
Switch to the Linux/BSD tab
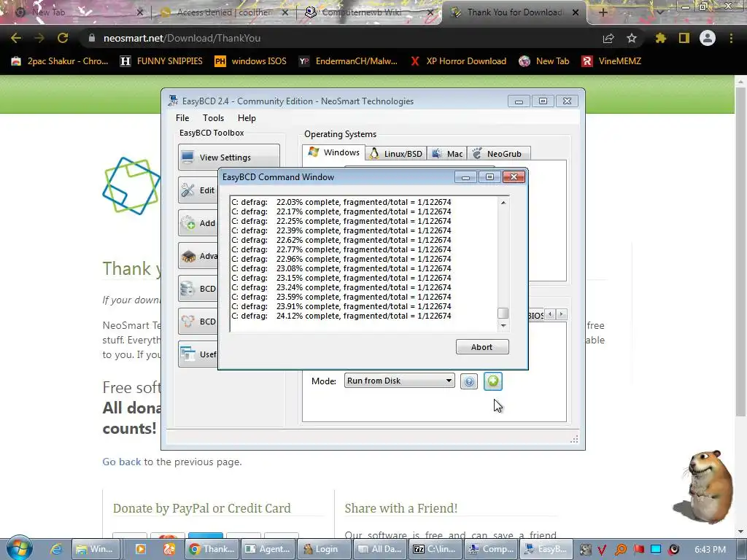tap(396, 153)
